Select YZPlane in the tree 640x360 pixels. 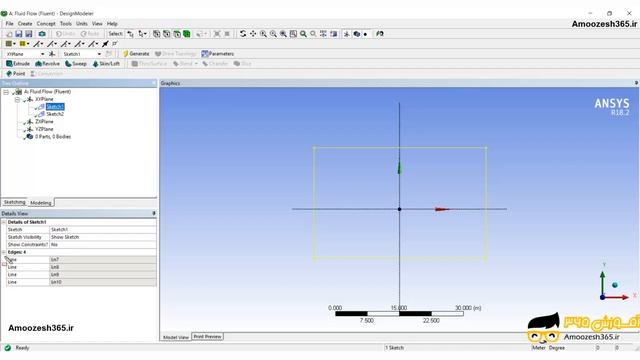tap(44, 129)
